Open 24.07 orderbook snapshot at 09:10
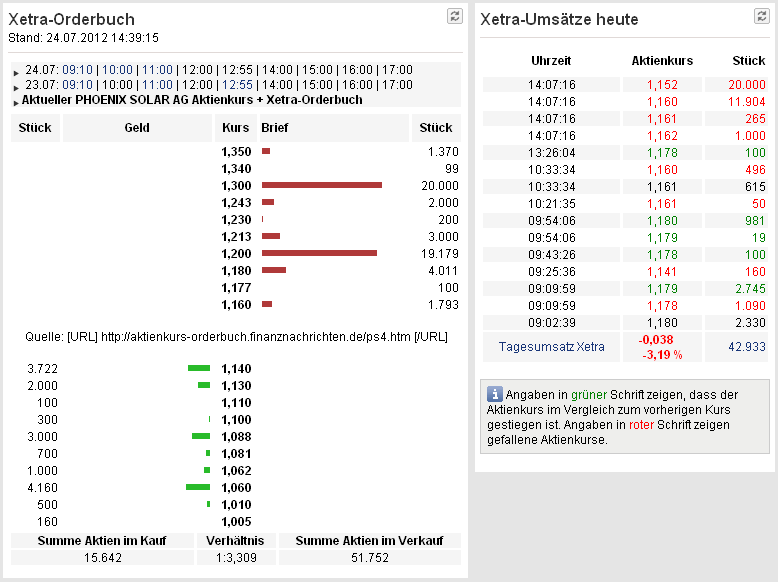This screenshot has width=778, height=582. (77, 70)
